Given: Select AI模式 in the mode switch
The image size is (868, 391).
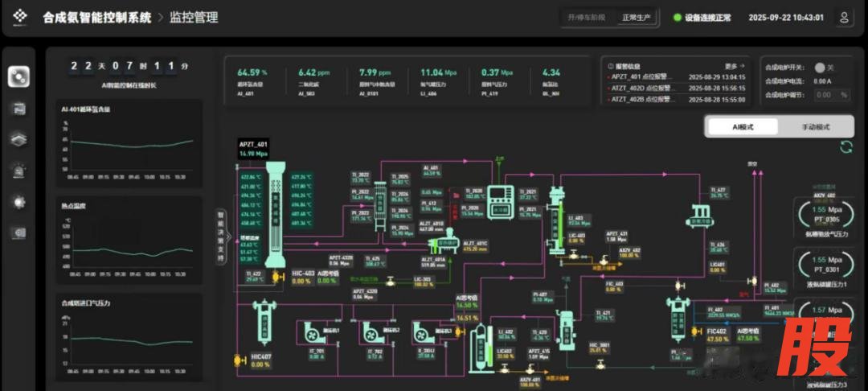Looking at the screenshot, I should click(x=743, y=126).
